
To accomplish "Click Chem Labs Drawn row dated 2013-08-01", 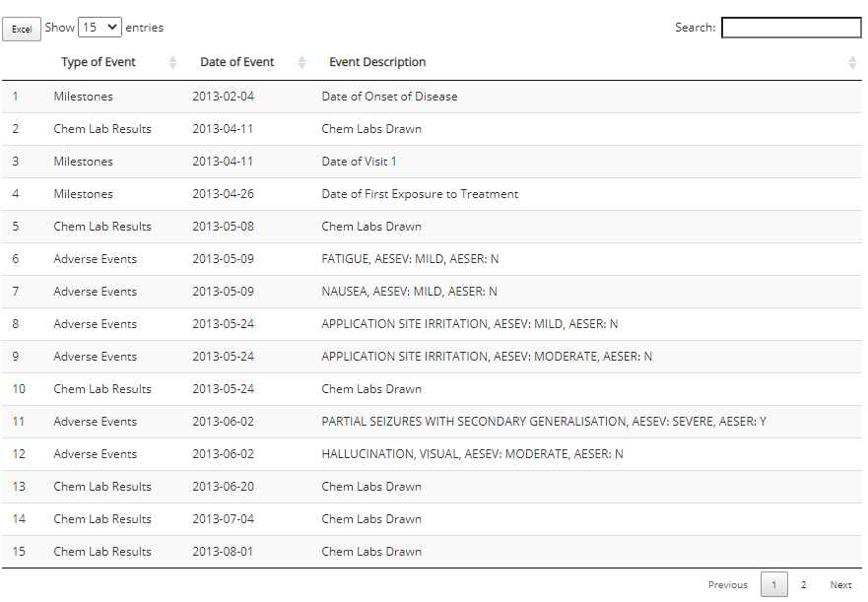I will [x=432, y=552].
